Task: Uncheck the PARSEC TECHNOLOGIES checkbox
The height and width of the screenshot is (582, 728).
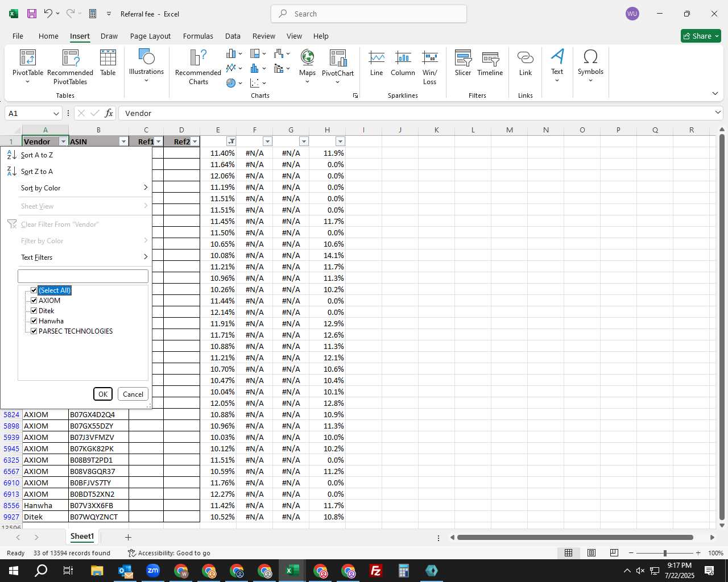Action: point(34,331)
